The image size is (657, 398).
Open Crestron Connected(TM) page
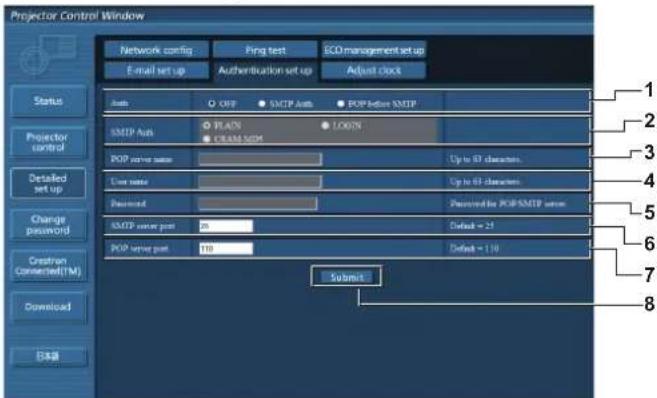coord(49,266)
